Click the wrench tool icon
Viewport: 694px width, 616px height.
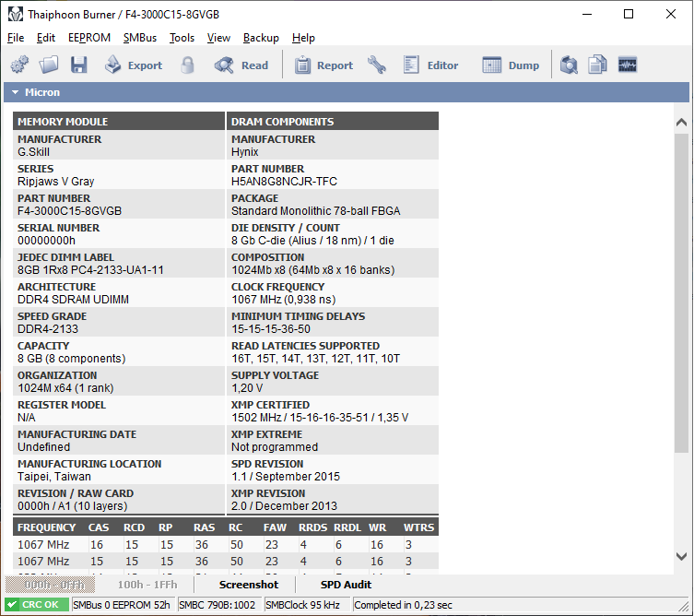point(377,65)
